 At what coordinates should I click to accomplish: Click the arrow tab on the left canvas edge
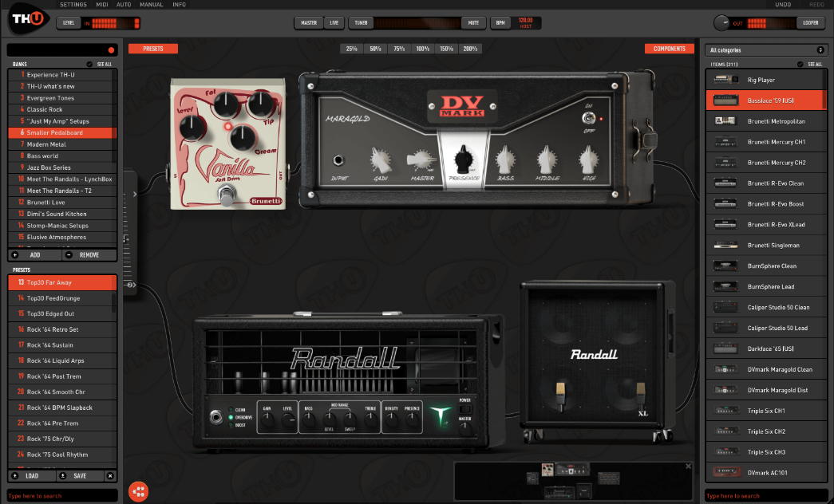(x=136, y=193)
